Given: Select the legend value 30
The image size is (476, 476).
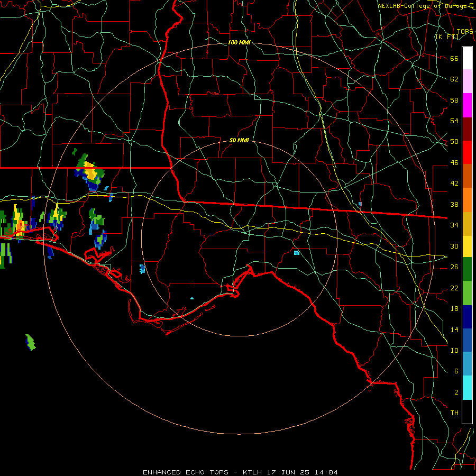Looking at the screenshot, I should [x=454, y=246].
